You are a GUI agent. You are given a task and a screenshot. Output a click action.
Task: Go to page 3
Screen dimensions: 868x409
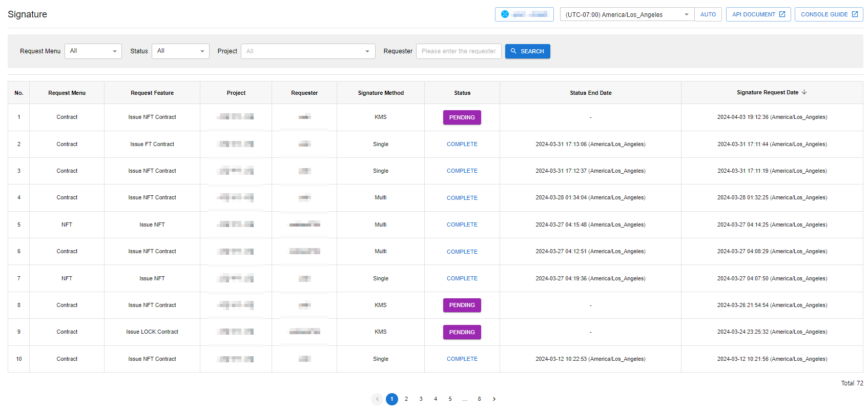pos(421,399)
